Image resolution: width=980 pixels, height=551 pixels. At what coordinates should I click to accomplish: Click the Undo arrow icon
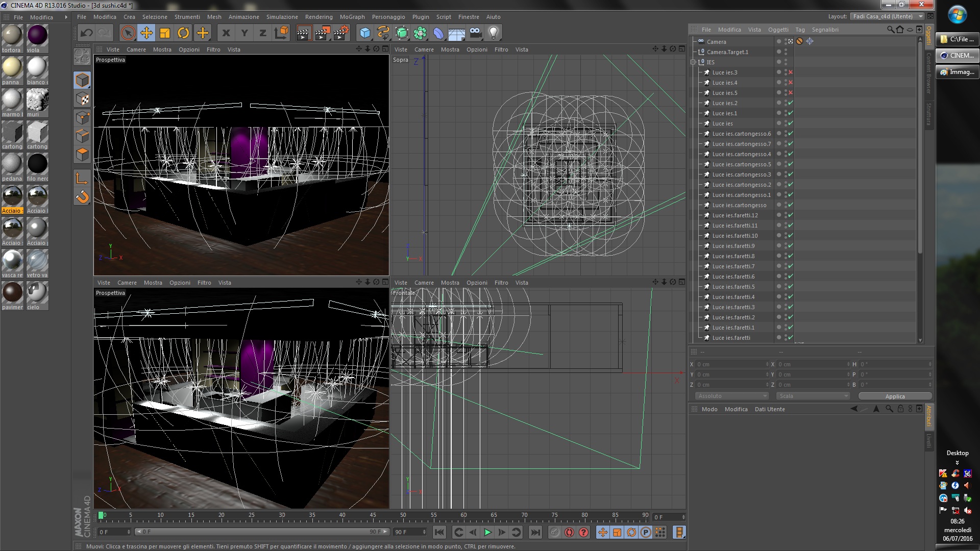[x=87, y=33]
